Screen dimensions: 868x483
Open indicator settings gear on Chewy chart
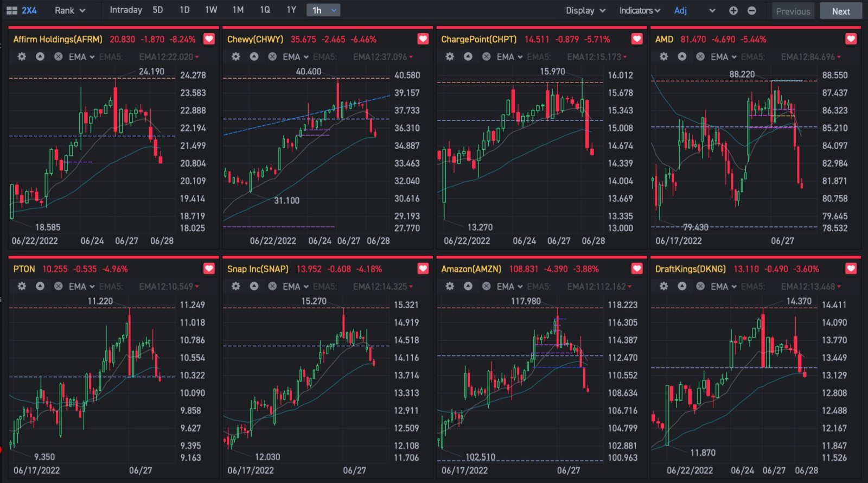point(235,56)
